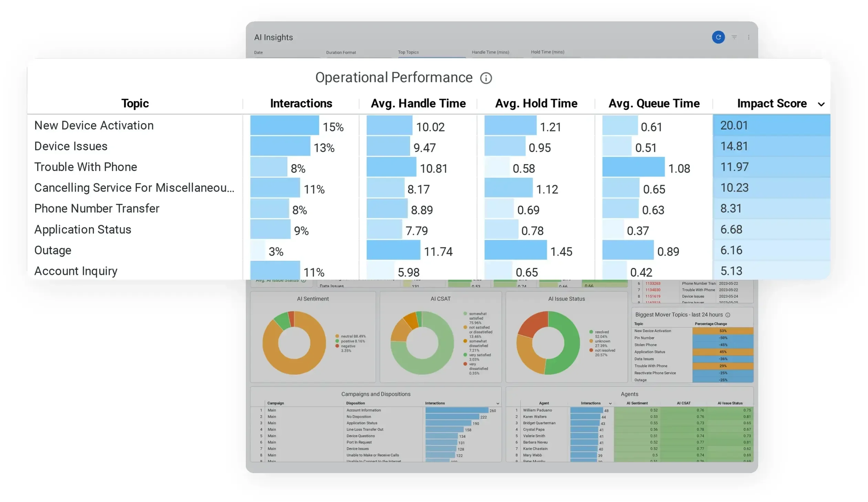Image resolution: width=868 pixels, height=502 pixels.
Task: Toggle the Agents Interactions sort arrow
Action: [x=610, y=403]
